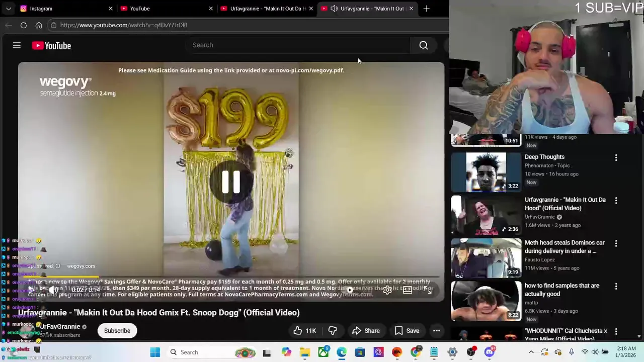Open Task View on the taskbar
This screenshot has height=362, width=644.
(267, 352)
